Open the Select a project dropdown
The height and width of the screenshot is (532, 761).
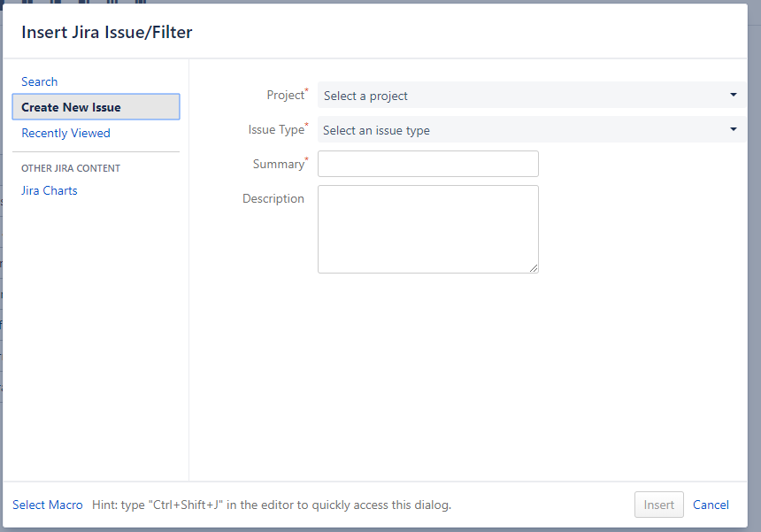[x=532, y=95]
